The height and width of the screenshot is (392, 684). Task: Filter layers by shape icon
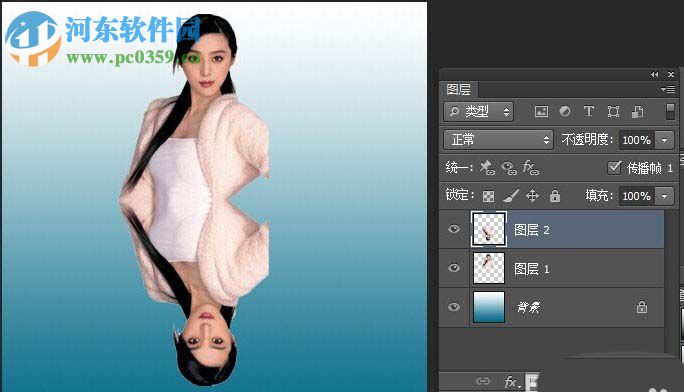coord(613,112)
